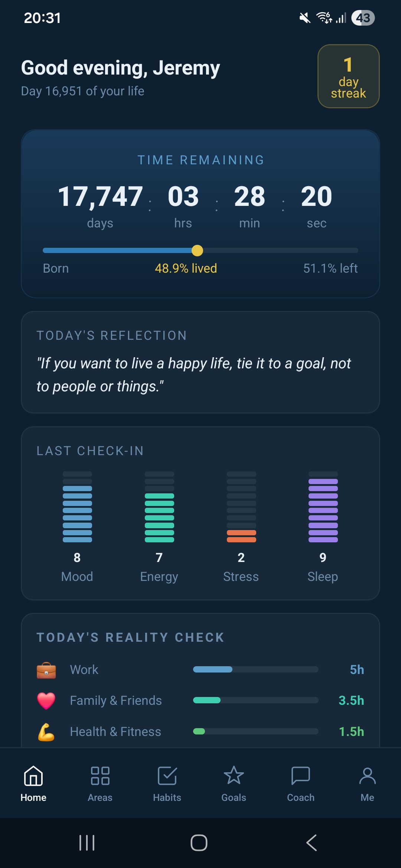
Task: Open the Areas tab icon
Action: click(x=100, y=776)
